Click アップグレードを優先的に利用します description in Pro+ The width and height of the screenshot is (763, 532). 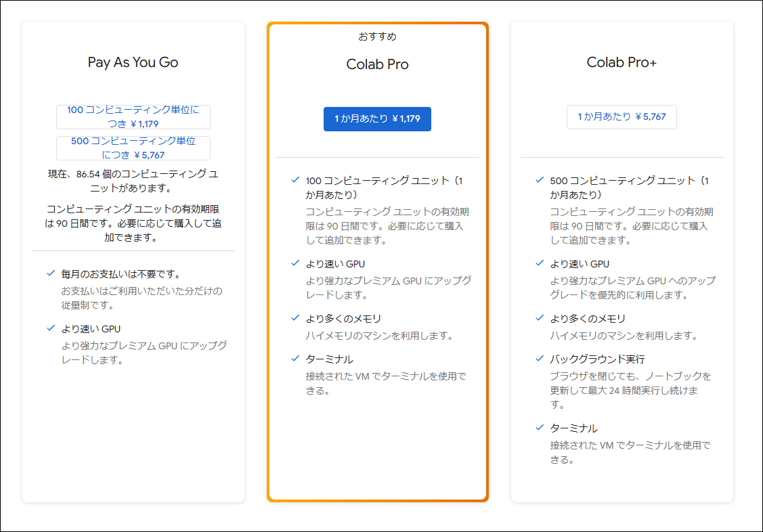(632, 288)
